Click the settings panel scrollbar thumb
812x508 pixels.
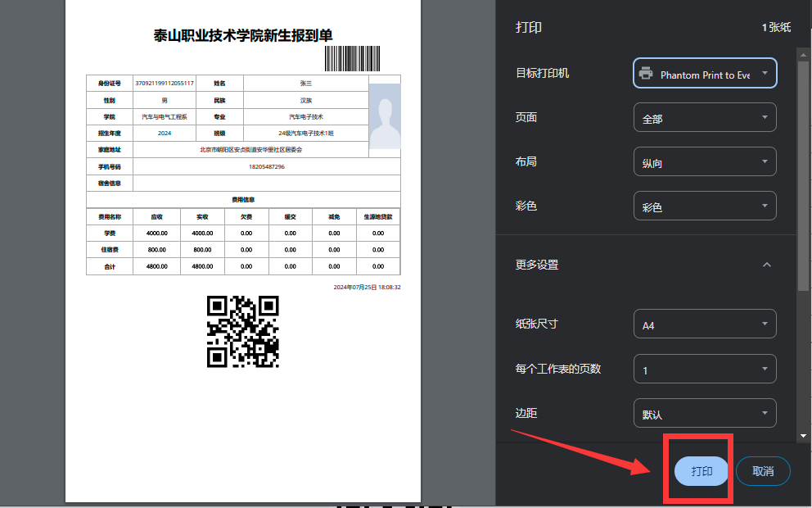point(803,176)
